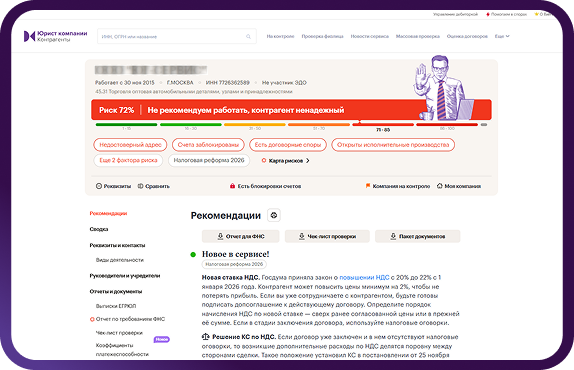Select Выписки ЕГРЮЛ in sidebar
Viewport: 574px width, 370px height.
(116, 306)
